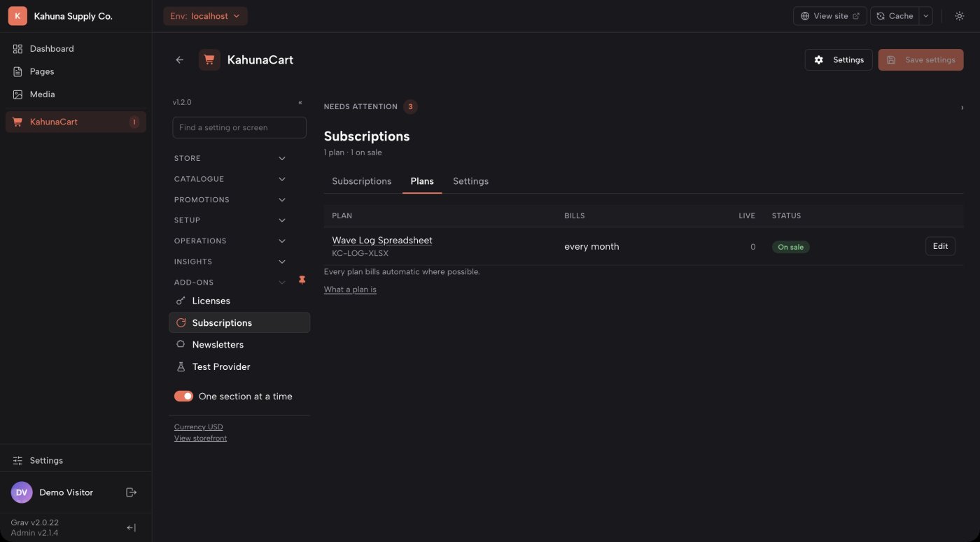Expand the Insights section

pyautogui.click(x=230, y=262)
